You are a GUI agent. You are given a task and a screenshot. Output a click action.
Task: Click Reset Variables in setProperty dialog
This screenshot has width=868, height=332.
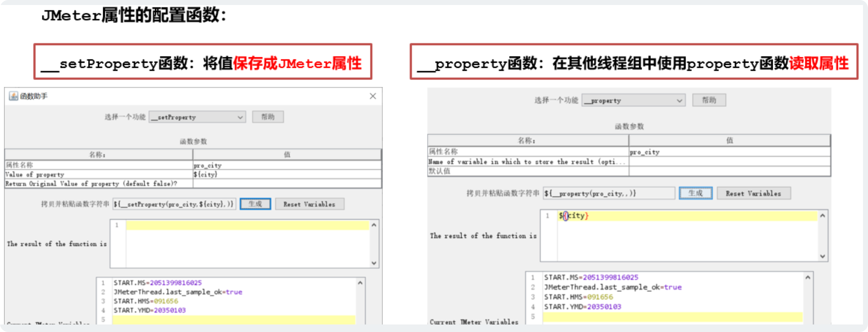(310, 204)
